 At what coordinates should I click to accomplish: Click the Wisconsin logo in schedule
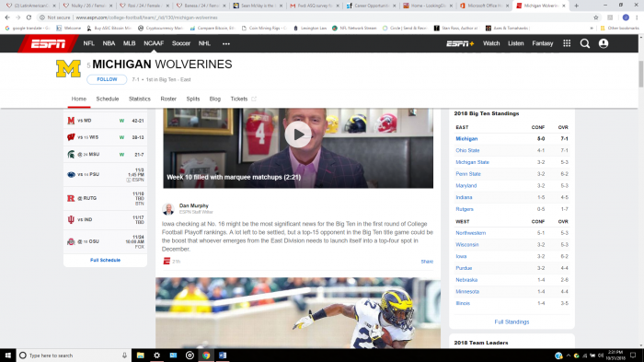(71, 137)
